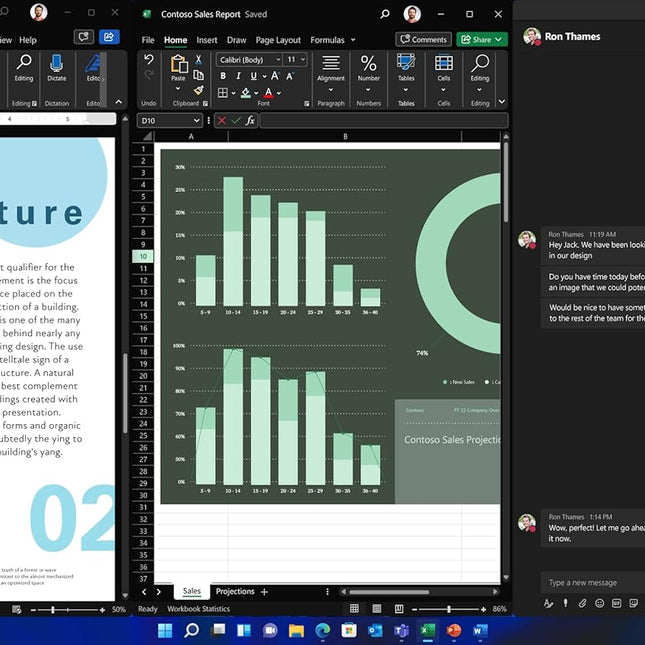
Task: Open the Font Color dropdown arrow
Action: click(x=279, y=93)
